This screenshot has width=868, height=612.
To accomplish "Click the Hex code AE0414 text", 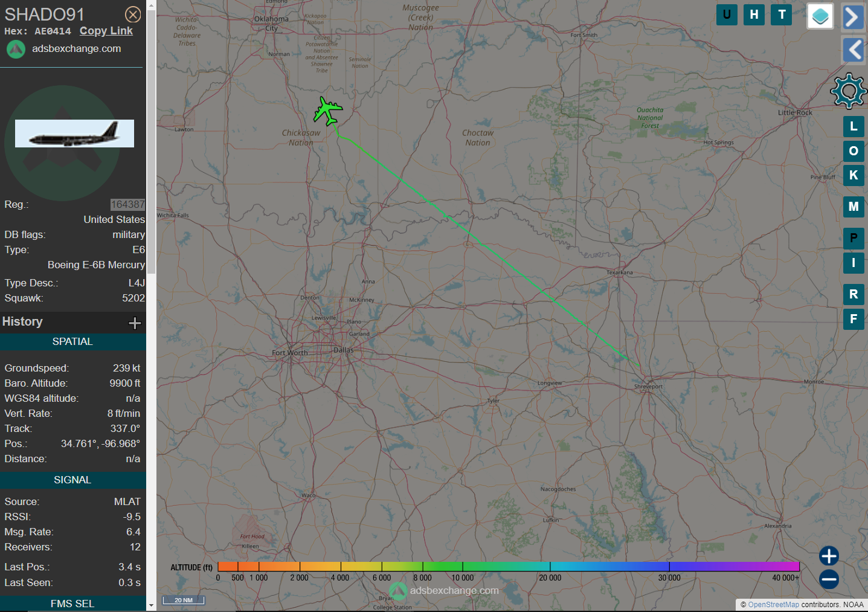I will 53,31.
